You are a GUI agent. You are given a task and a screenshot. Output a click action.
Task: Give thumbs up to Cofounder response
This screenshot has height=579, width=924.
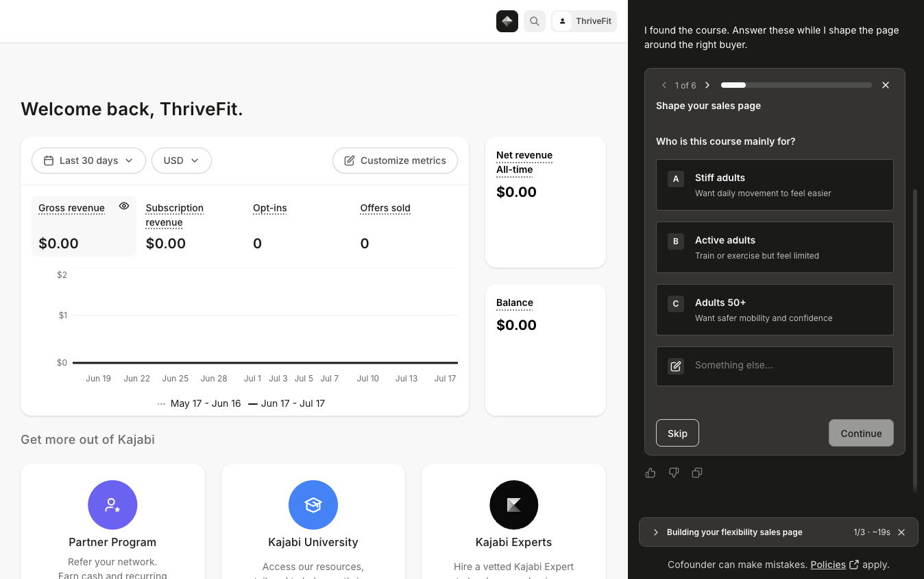click(651, 473)
